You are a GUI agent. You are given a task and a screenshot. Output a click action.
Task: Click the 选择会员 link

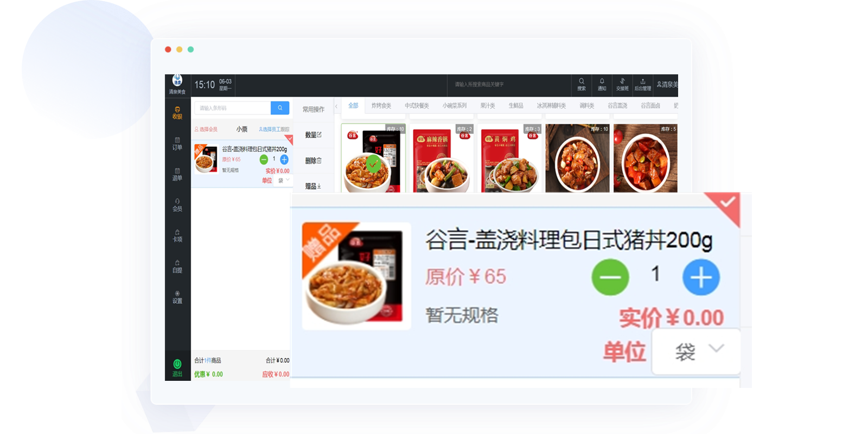coord(206,129)
